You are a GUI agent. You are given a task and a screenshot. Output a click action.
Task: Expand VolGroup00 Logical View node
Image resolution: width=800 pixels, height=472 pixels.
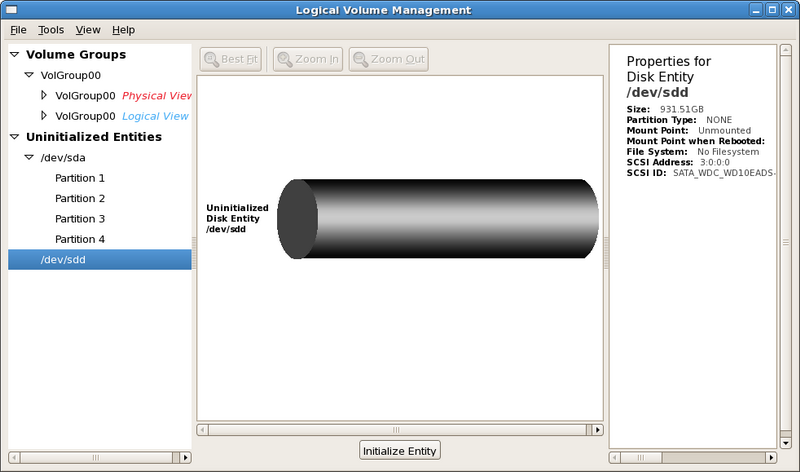click(x=44, y=116)
